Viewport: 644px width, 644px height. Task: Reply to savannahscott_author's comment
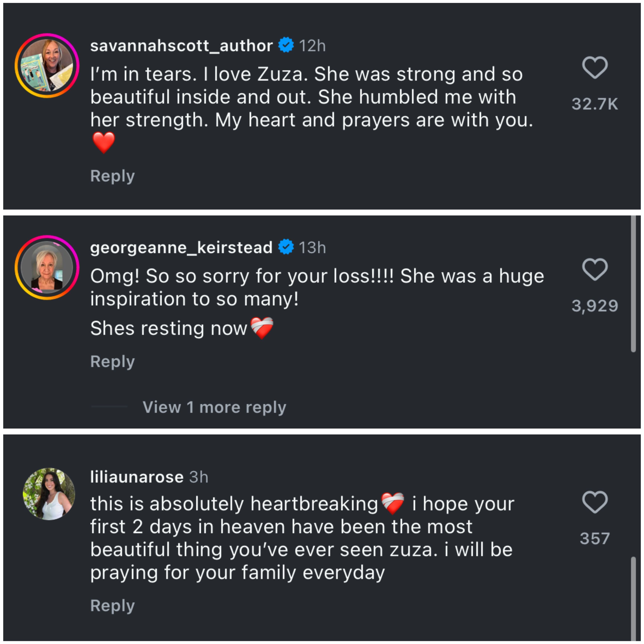pyautogui.click(x=112, y=176)
